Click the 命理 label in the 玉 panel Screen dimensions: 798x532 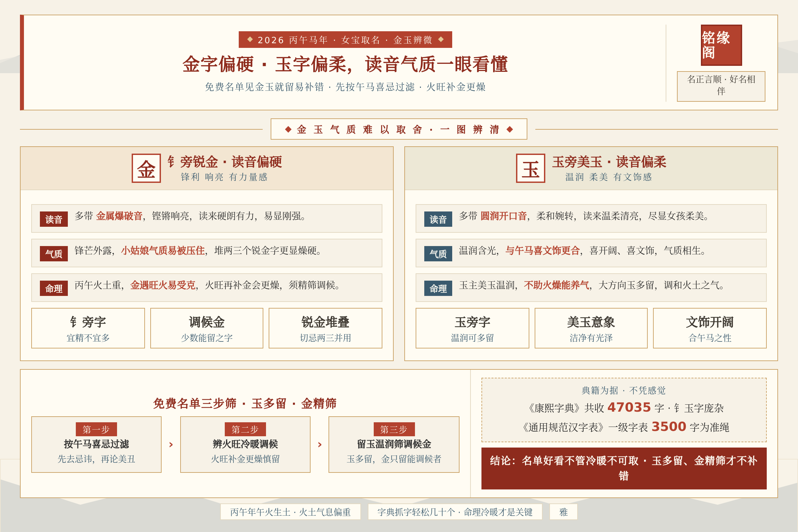438,288
